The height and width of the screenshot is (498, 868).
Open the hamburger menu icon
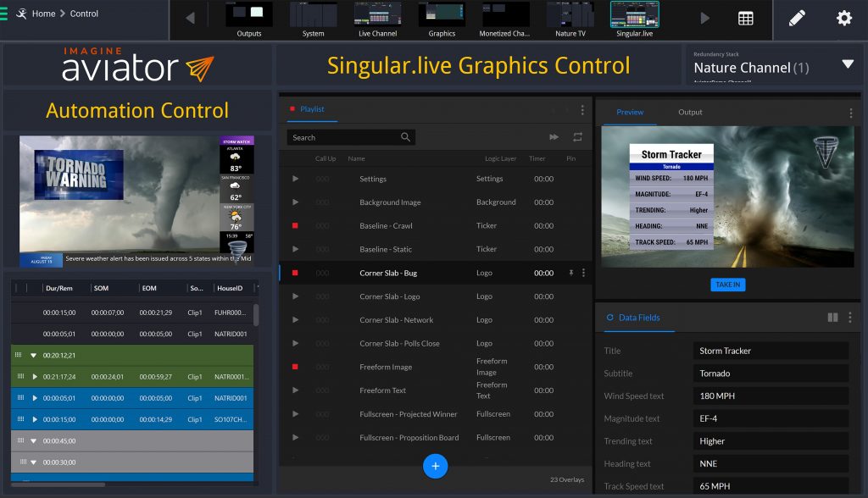click(x=3, y=14)
